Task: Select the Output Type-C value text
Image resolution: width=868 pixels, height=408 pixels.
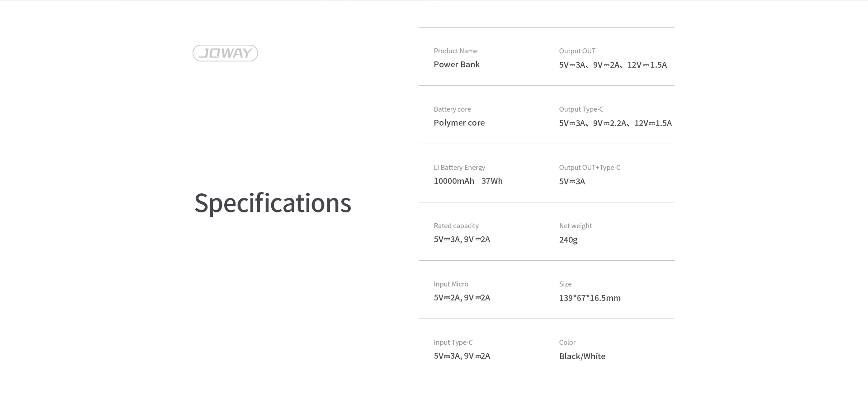Action: (x=615, y=123)
